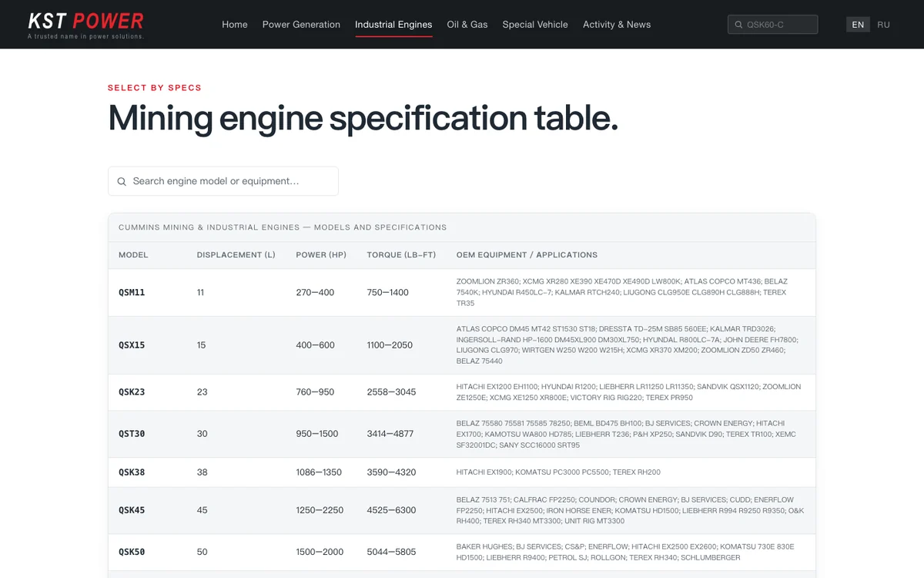Click torque value 3590—4320
Screen dimensions: 924x578
pos(391,472)
